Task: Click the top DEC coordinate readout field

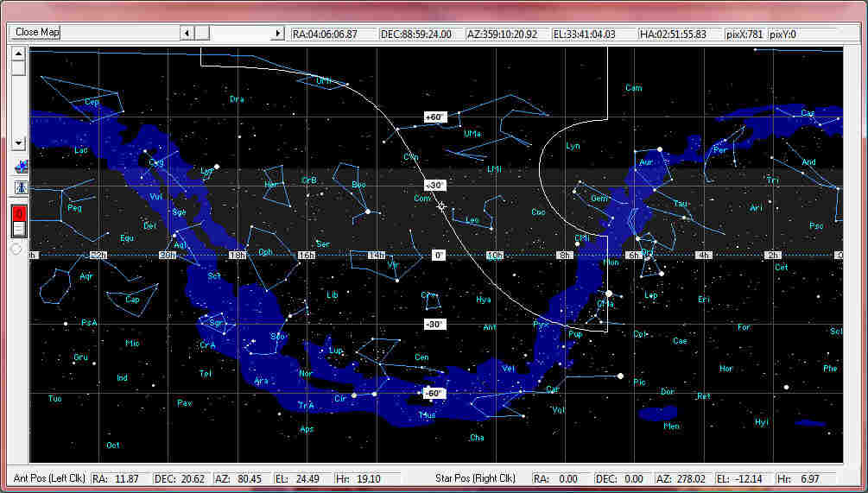Action: (x=421, y=34)
